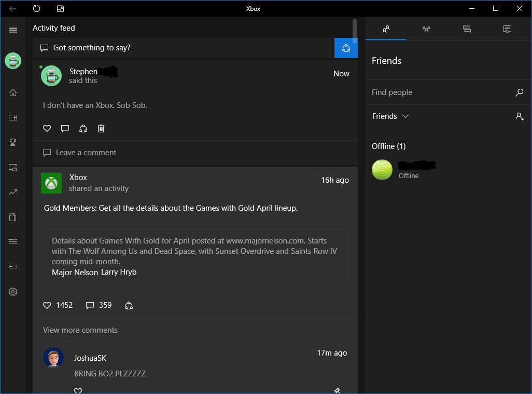Like the Xbox Gold Members post
Image resolution: width=532 pixels, height=394 pixels.
pos(47,305)
